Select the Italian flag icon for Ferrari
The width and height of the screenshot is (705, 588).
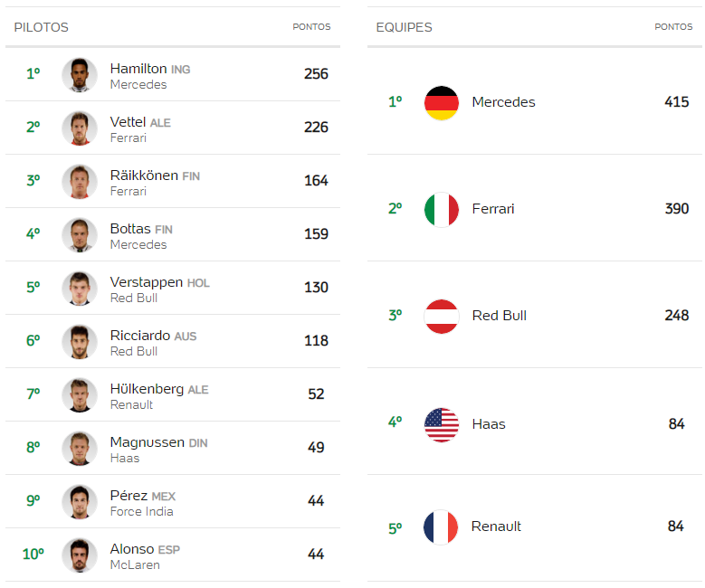(x=442, y=210)
